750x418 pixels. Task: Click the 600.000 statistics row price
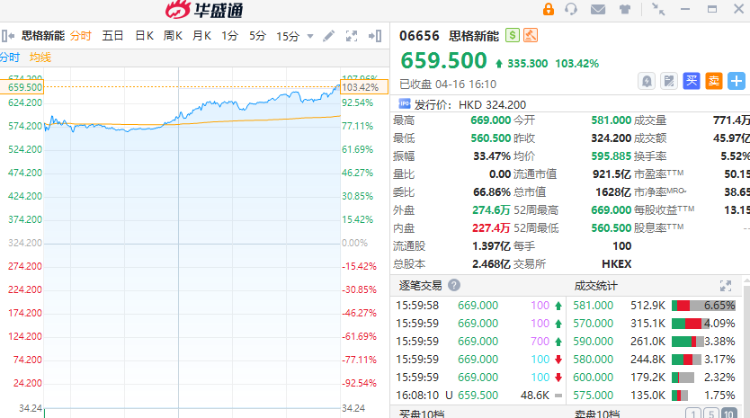point(593,377)
